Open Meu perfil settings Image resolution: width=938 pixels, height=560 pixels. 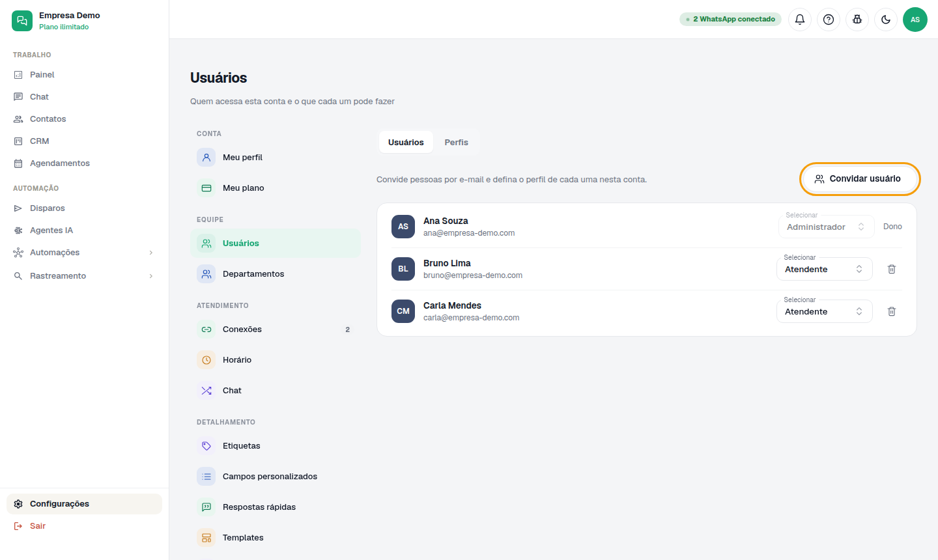276,158
